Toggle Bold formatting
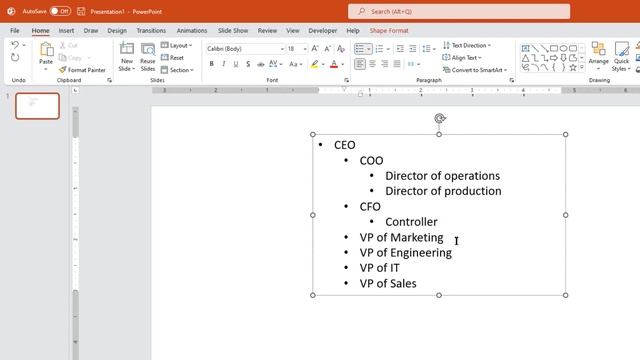 pos(211,64)
